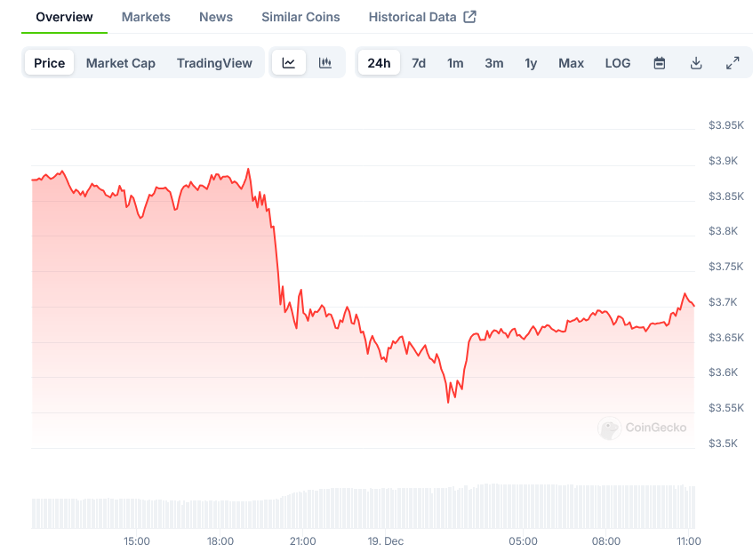This screenshot has width=753, height=560.
Task: Select the 1m time range
Action: tap(455, 63)
